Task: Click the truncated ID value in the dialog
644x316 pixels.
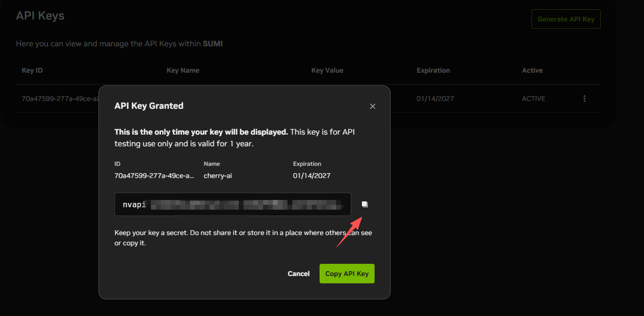Action: pos(154,176)
